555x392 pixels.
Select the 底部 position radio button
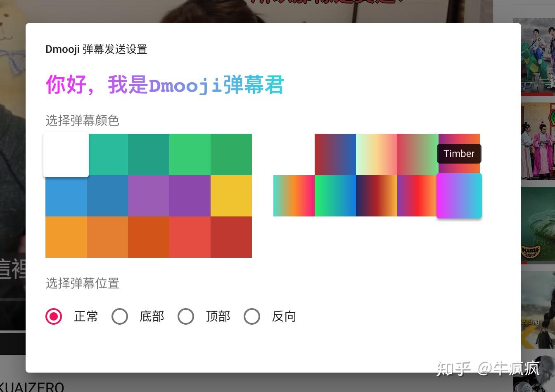pos(120,316)
